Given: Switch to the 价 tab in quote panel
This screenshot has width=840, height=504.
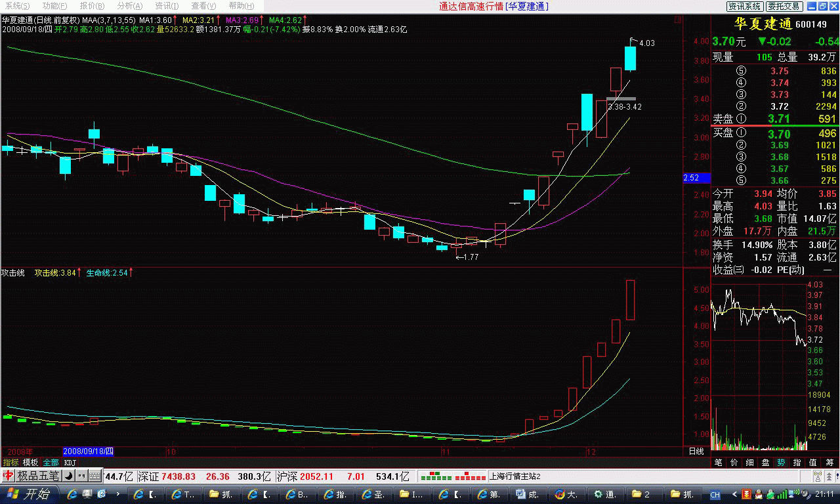Looking at the screenshot, I should (734, 463).
